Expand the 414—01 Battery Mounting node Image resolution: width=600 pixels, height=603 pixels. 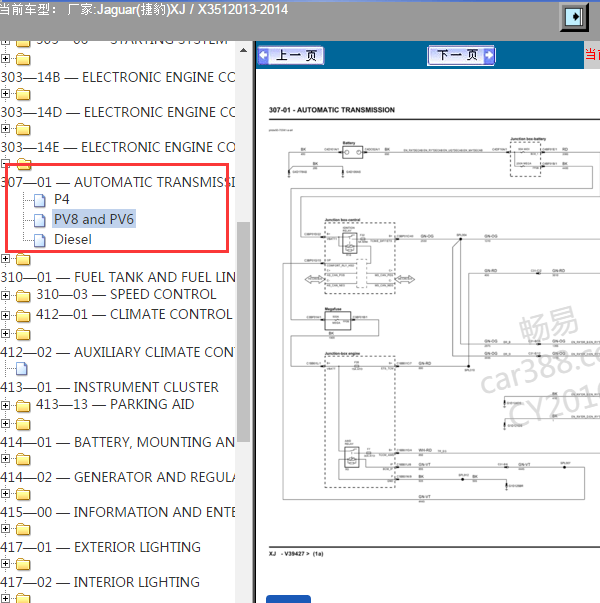click(5, 423)
